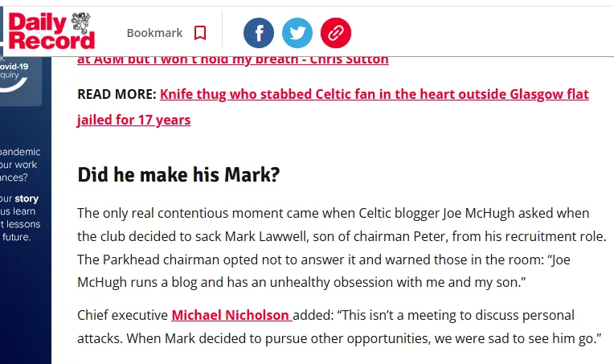Click the Bookmark text label
Screen dimensions: 614x364
154,33
